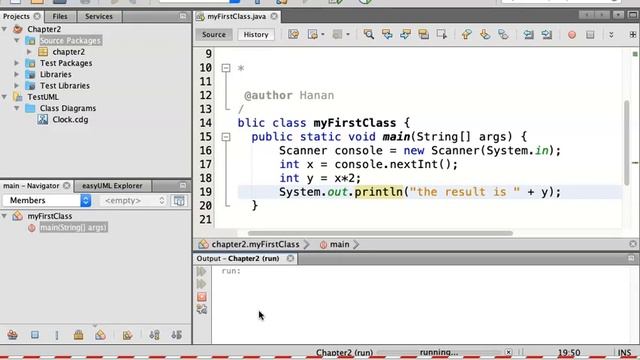Click the Last Edit toolbar icon
This screenshot has width=640, height=360.
(x=293, y=34)
